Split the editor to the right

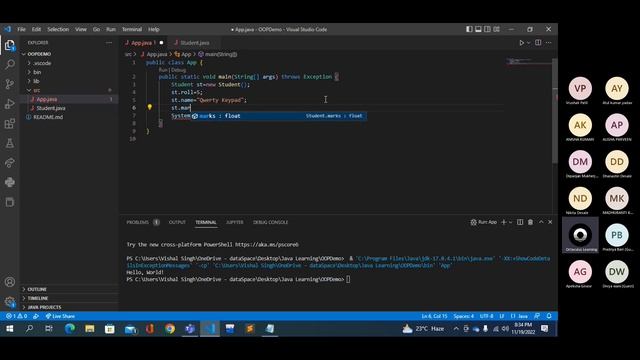pyautogui.click(x=538, y=42)
